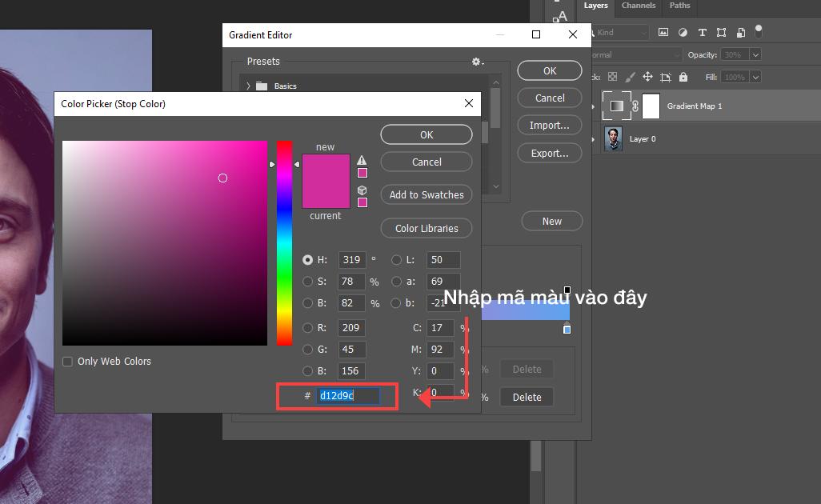Open Color Libraries

pos(426,228)
